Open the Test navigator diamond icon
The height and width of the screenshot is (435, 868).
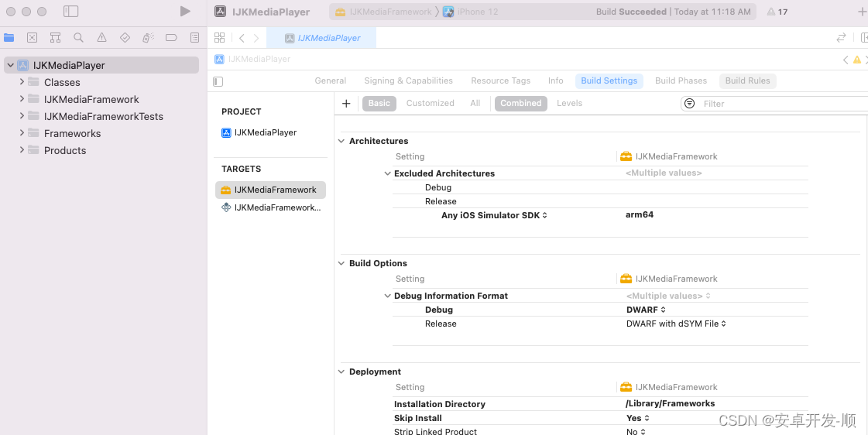[125, 38]
